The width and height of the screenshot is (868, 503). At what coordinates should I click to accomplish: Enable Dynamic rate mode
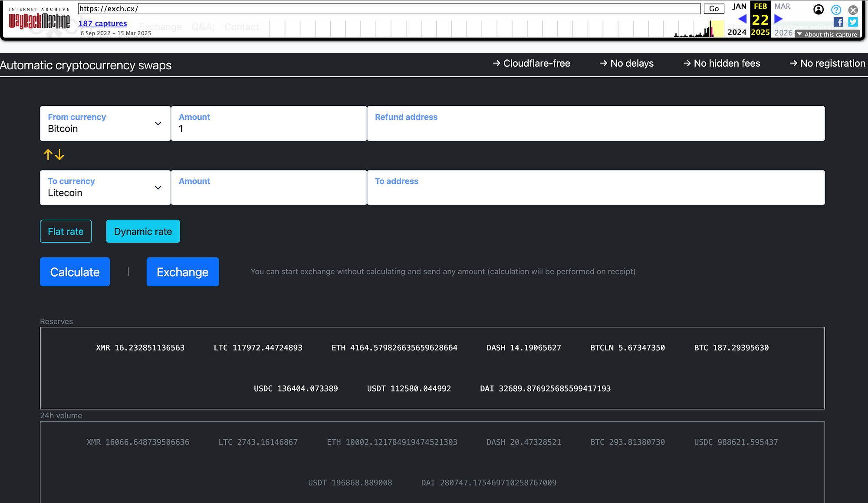click(x=143, y=231)
